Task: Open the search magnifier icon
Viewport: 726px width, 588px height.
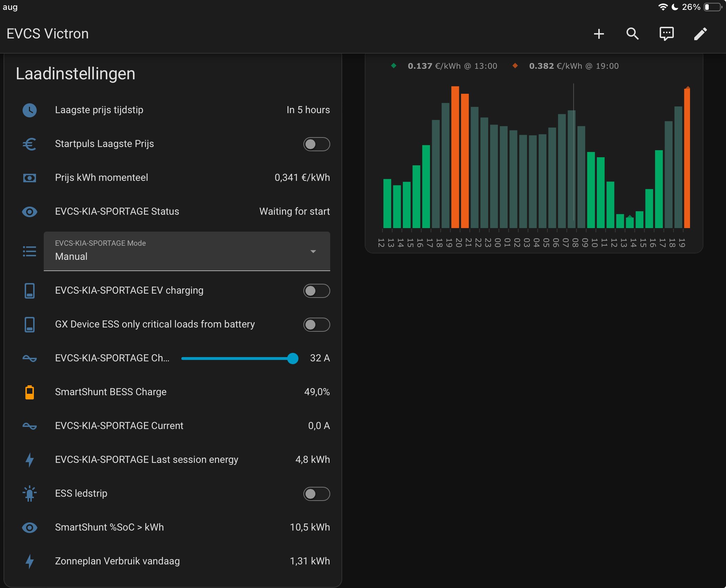Action: coord(633,34)
